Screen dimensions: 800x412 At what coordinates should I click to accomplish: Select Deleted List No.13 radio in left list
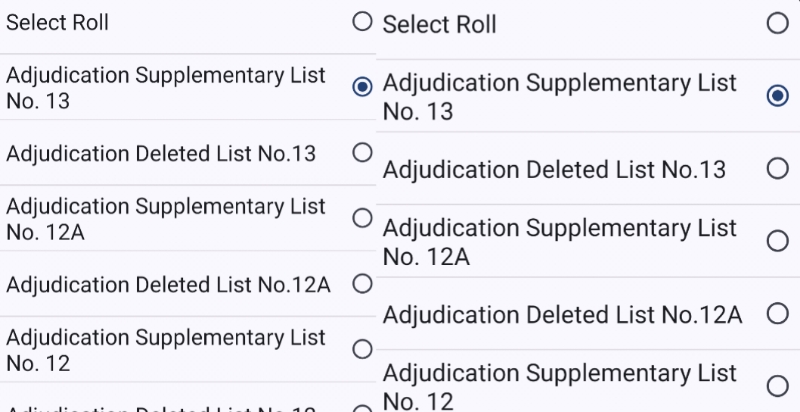pyautogui.click(x=363, y=152)
